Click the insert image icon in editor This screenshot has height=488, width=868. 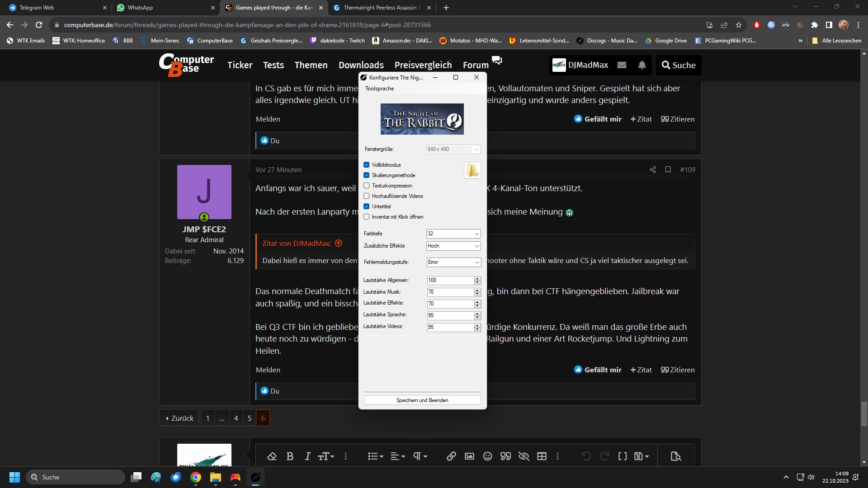click(x=469, y=456)
